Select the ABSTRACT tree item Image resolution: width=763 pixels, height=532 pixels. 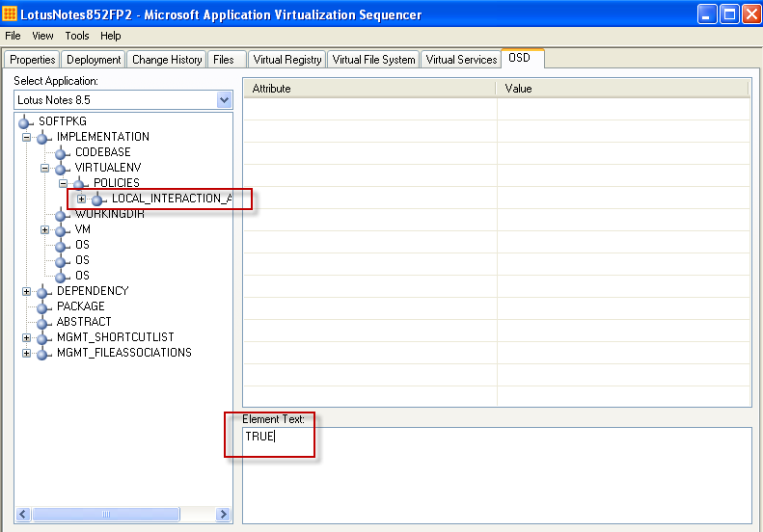[x=84, y=322]
